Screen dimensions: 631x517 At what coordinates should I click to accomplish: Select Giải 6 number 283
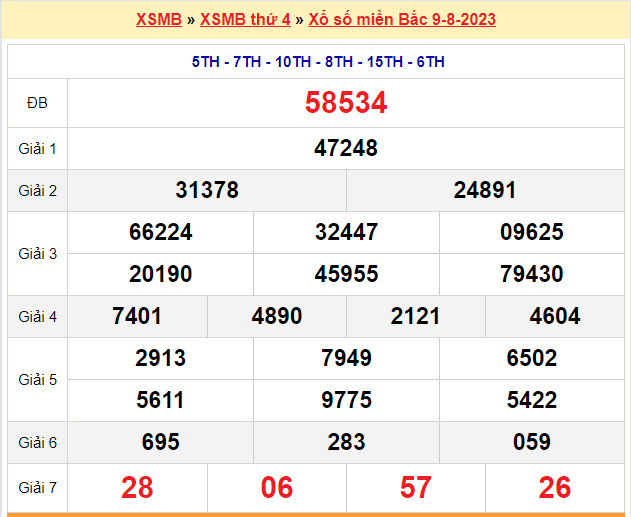[346, 442]
